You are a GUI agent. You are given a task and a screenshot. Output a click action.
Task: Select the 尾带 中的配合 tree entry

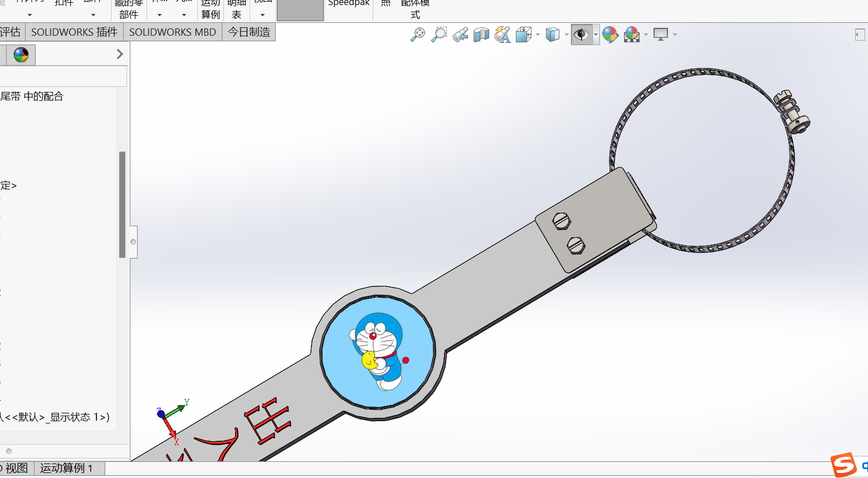[x=32, y=96]
